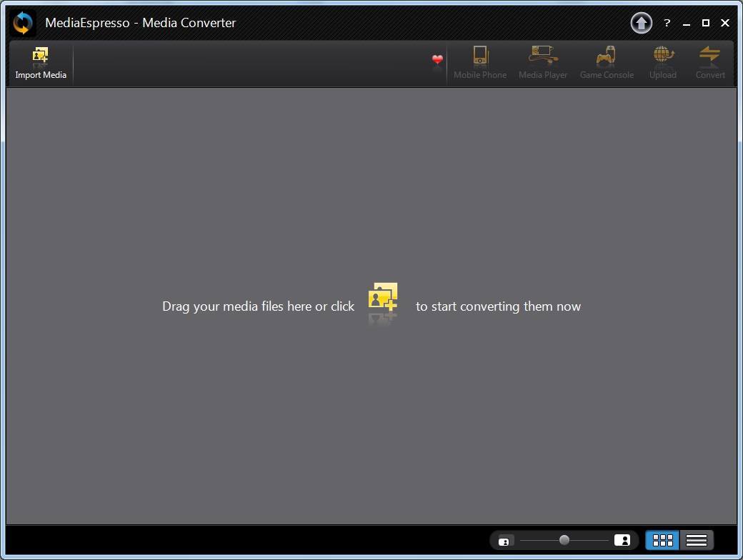Switch to grid view layout
This screenshot has width=743, height=560.
coord(661,540)
